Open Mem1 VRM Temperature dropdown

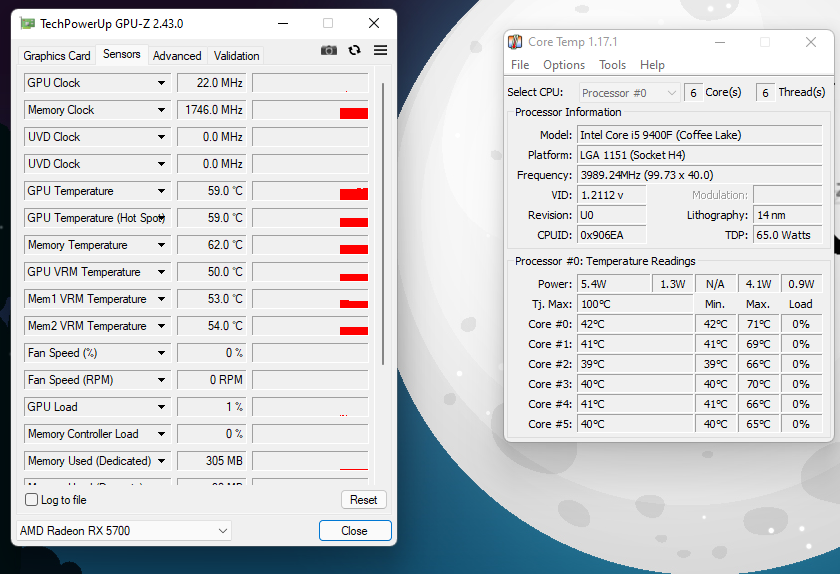(x=161, y=299)
